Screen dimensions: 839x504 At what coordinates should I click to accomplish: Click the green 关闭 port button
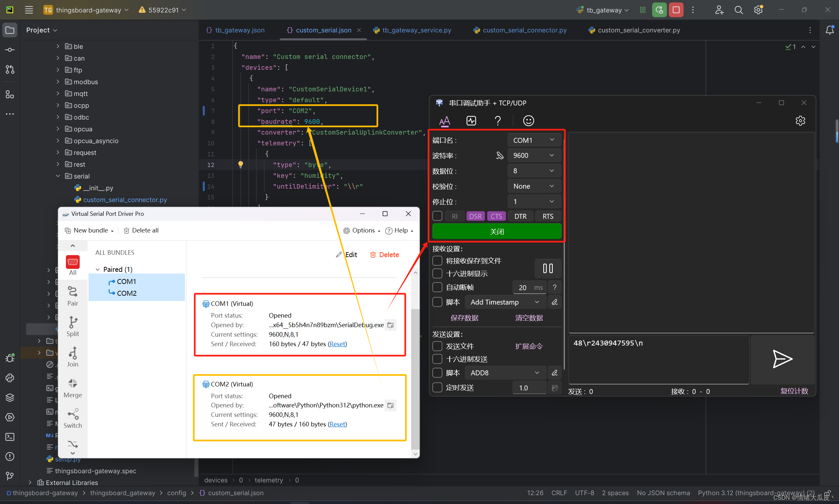(x=496, y=232)
